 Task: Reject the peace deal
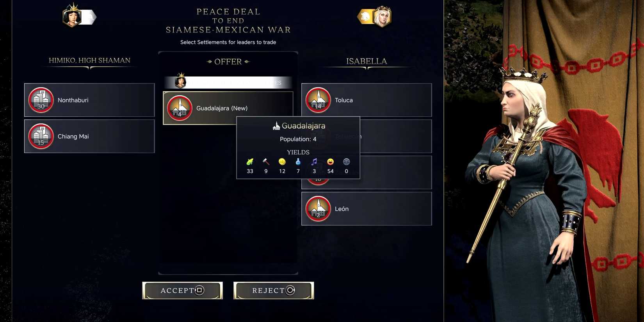(274, 290)
